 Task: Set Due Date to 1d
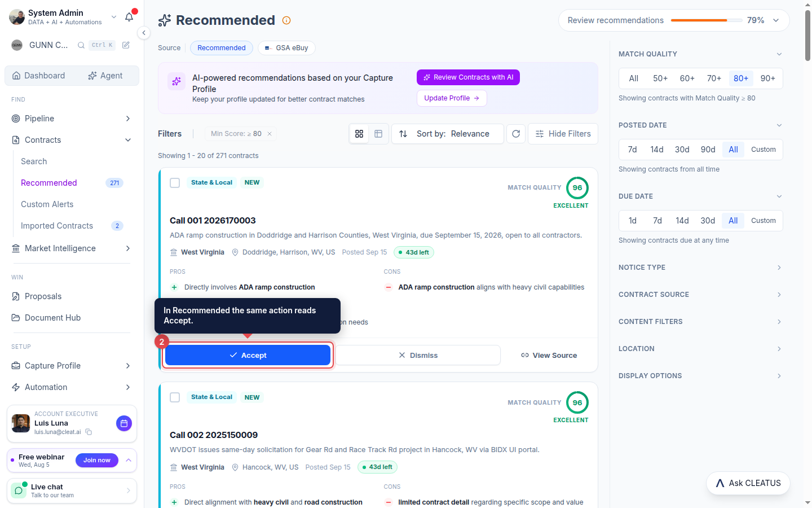(633, 221)
